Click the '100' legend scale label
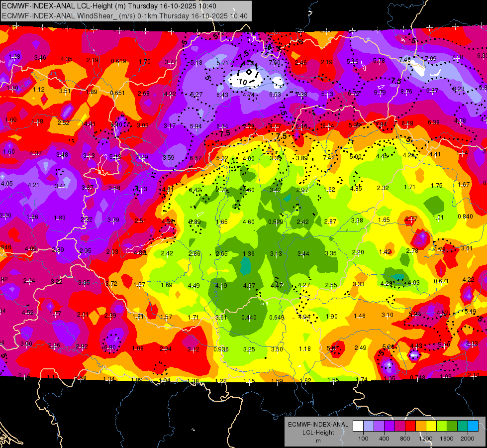Image resolution: width=487 pixels, height=448 pixels. [363, 439]
